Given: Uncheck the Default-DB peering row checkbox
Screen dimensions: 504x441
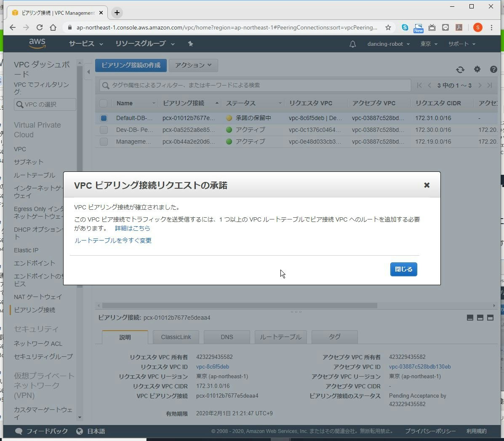Looking at the screenshot, I should [x=104, y=118].
